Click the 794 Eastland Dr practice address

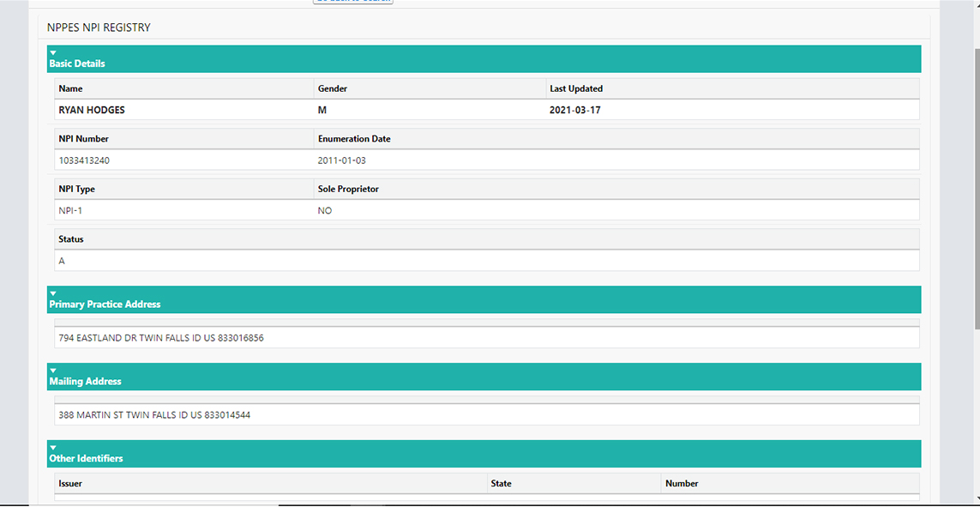coord(160,338)
